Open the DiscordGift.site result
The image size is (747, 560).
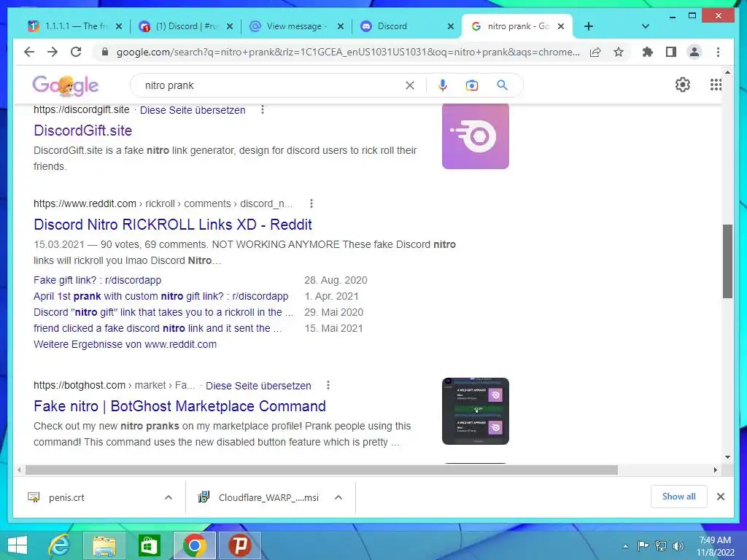pos(83,131)
